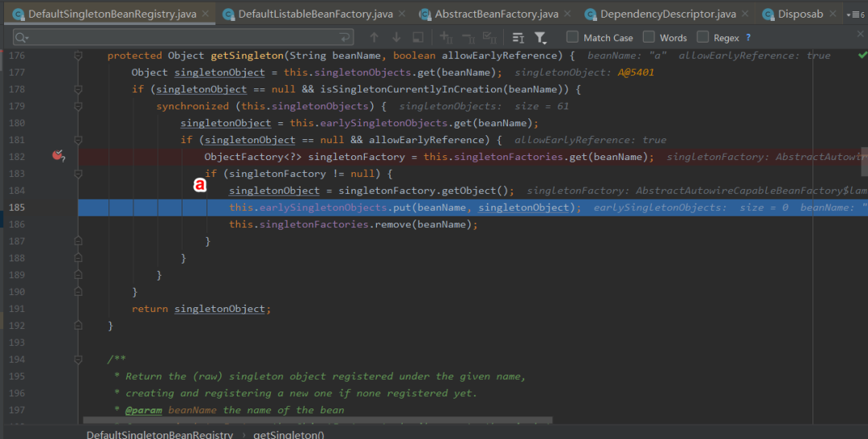The image size is (868, 439).
Task: Switch to the AbstractBeanFactory.java tab
Action: click(x=496, y=14)
